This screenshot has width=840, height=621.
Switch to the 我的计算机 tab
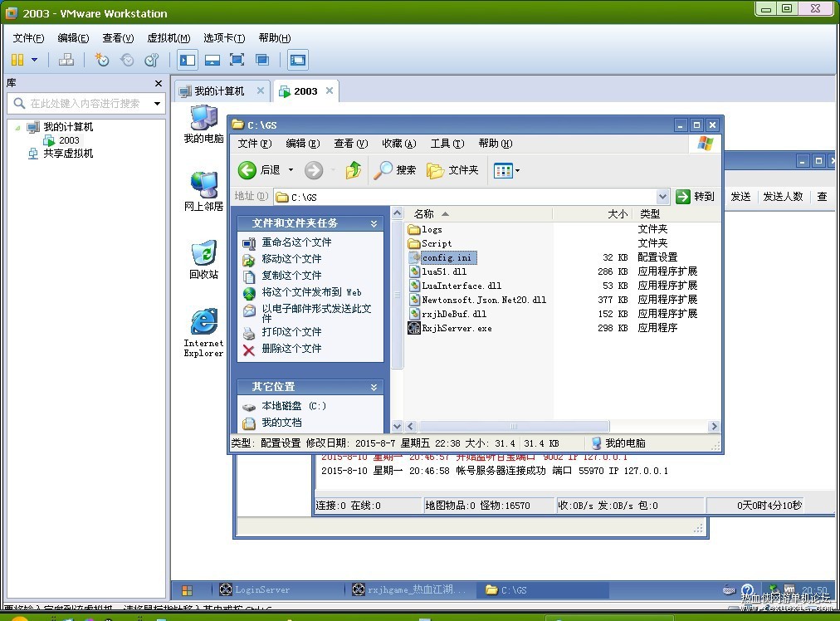(x=219, y=91)
